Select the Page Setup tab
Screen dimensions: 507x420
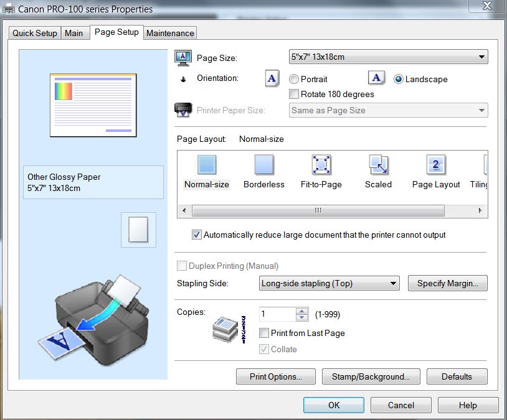(x=116, y=32)
